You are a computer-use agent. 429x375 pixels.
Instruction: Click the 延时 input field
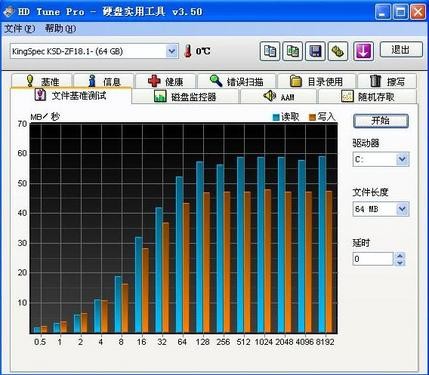(x=373, y=259)
